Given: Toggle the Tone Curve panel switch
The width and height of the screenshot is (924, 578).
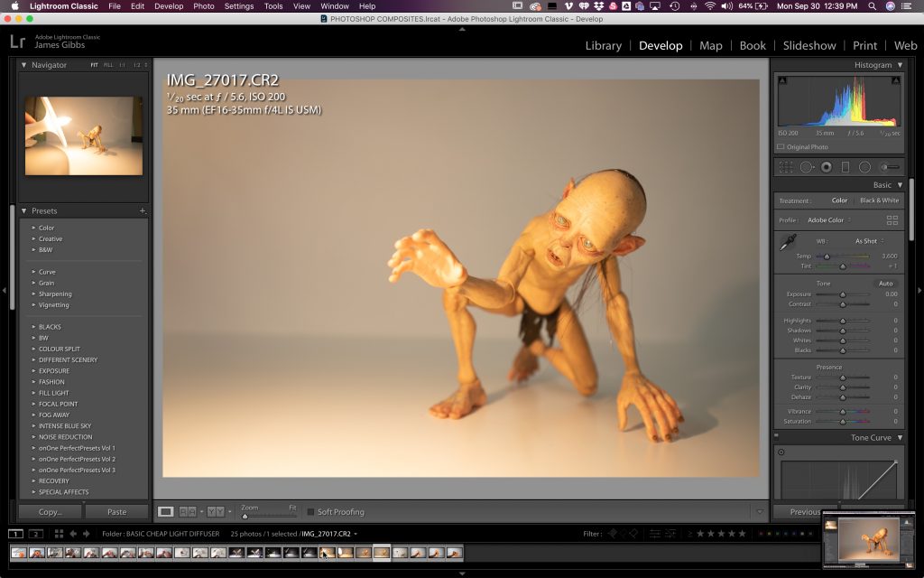Looking at the screenshot, I should click(776, 437).
